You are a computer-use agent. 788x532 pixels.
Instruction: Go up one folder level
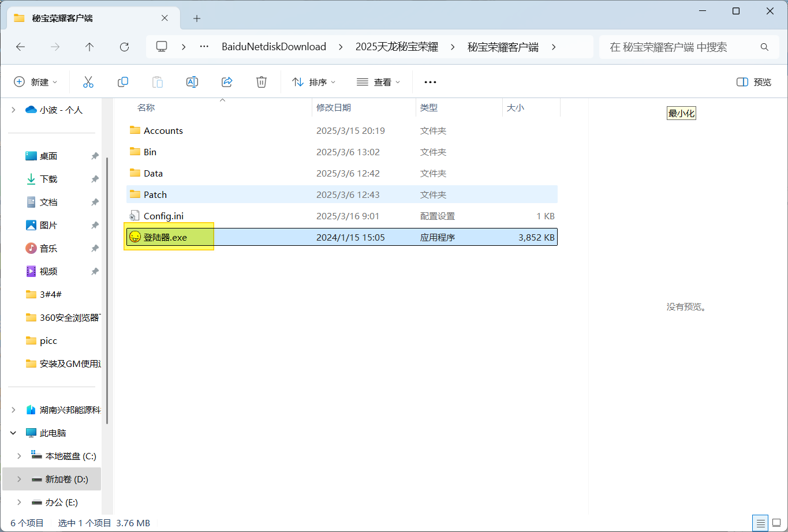[x=89, y=47]
